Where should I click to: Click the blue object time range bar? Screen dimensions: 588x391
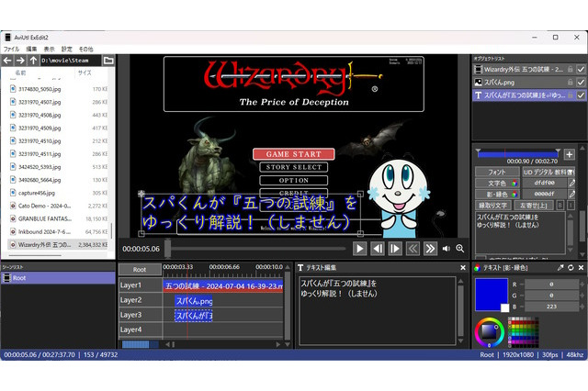[517, 153]
